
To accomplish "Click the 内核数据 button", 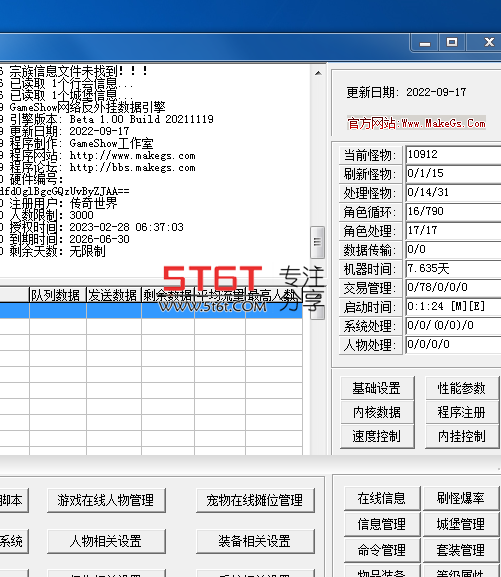I will click(377, 412).
